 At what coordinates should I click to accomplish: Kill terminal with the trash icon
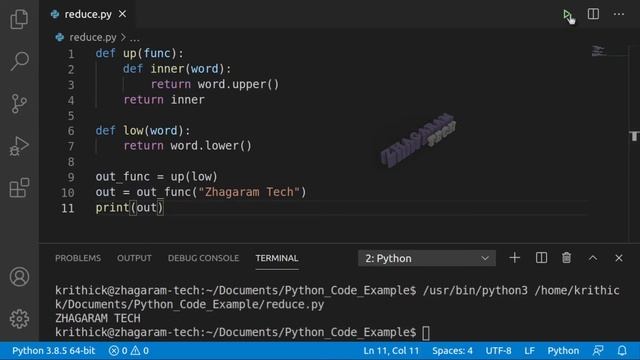[567, 258]
